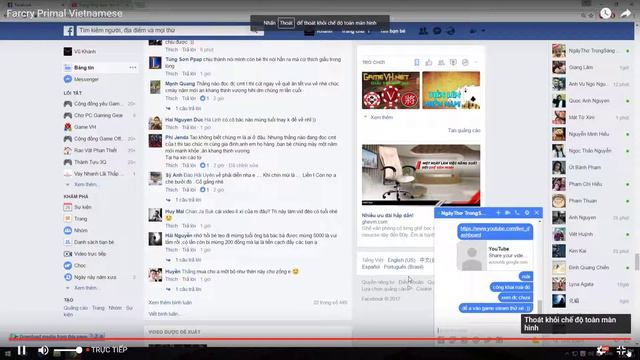The height and width of the screenshot is (360, 640).
Task: Click the share arrow icon
Action: coord(626,13)
